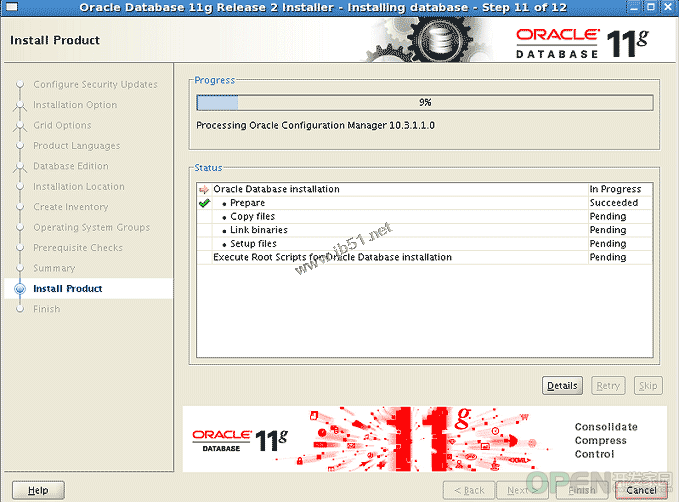
Task: Select the Prerequisite Checks step
Action: 78,247
